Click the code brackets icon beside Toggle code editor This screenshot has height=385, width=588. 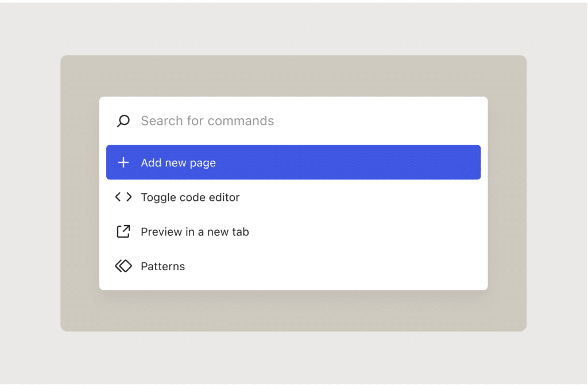tap(123, 197)
